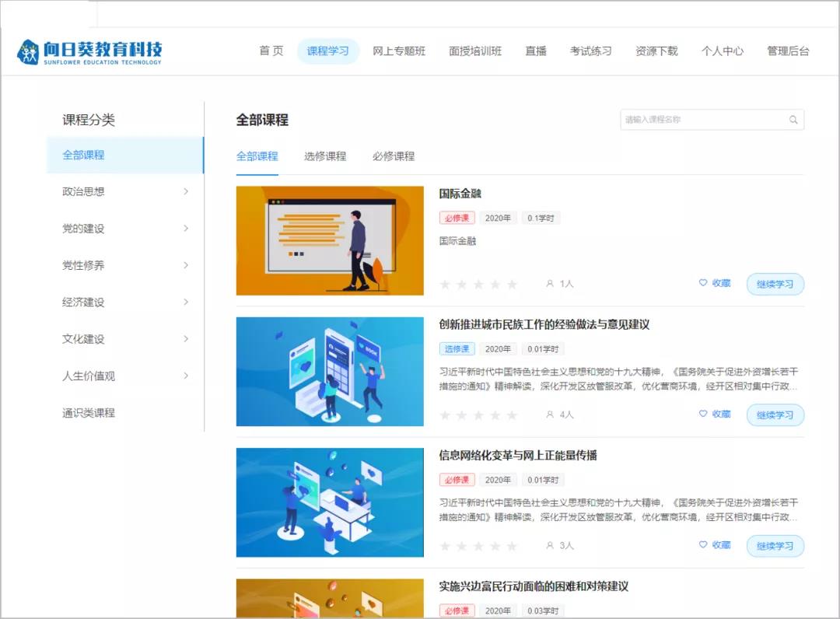Screen dimensions: 840x619
Task: Click heart icon for 信息网络化变革 course
Action: coord(703,544)
